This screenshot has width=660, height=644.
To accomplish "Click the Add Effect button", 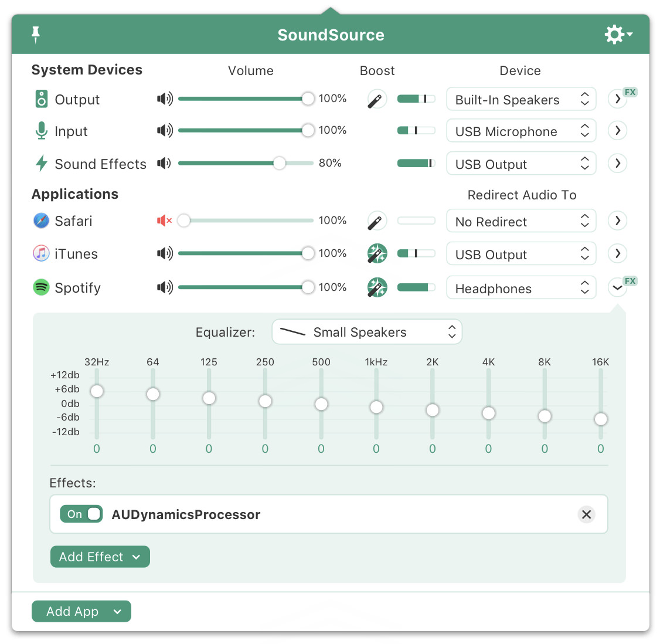I will pos(100,557).
